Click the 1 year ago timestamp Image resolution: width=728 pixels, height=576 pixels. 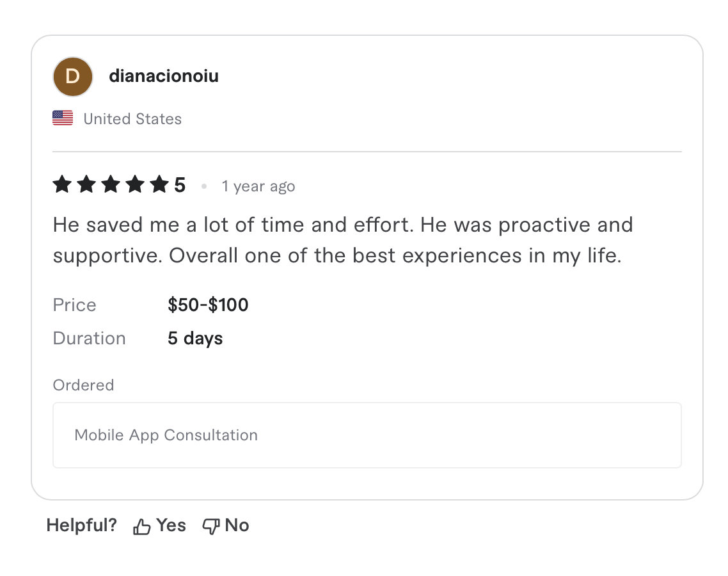[x=258, y=186]
